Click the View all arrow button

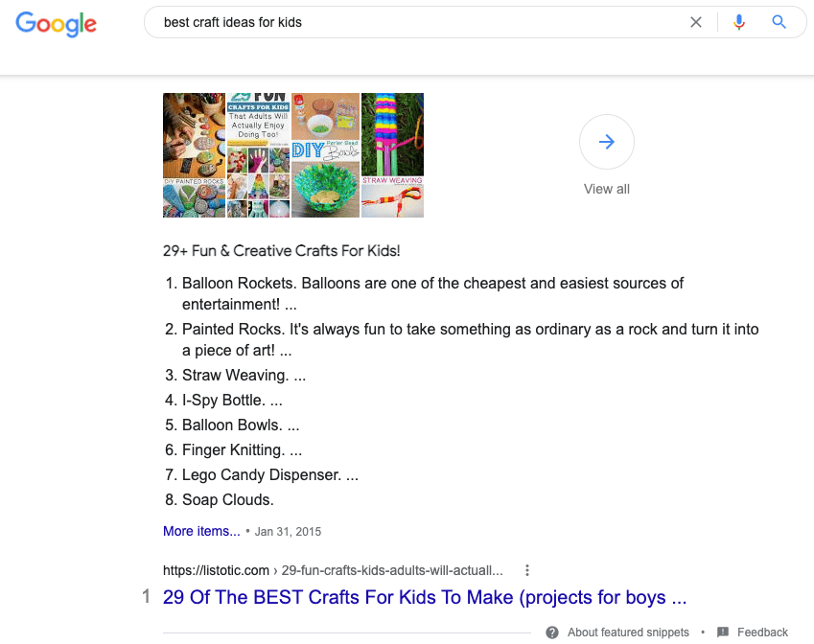(606, 142)
